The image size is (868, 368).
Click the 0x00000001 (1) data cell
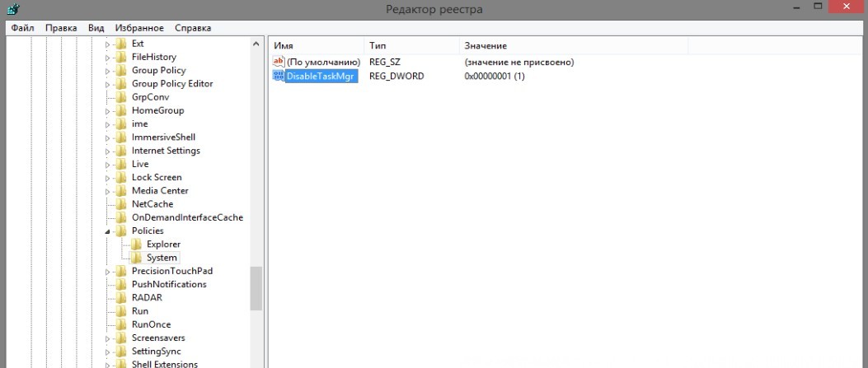[495, 77]
